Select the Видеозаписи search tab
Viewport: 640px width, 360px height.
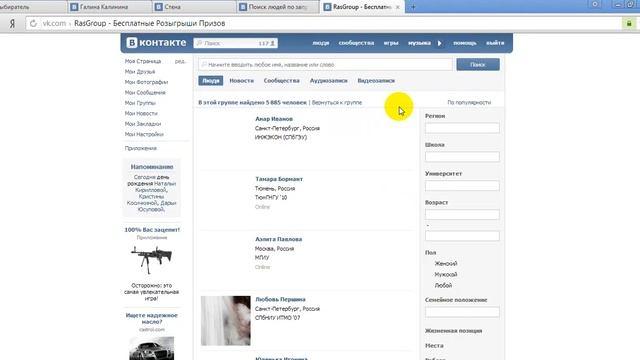(376, 81)
